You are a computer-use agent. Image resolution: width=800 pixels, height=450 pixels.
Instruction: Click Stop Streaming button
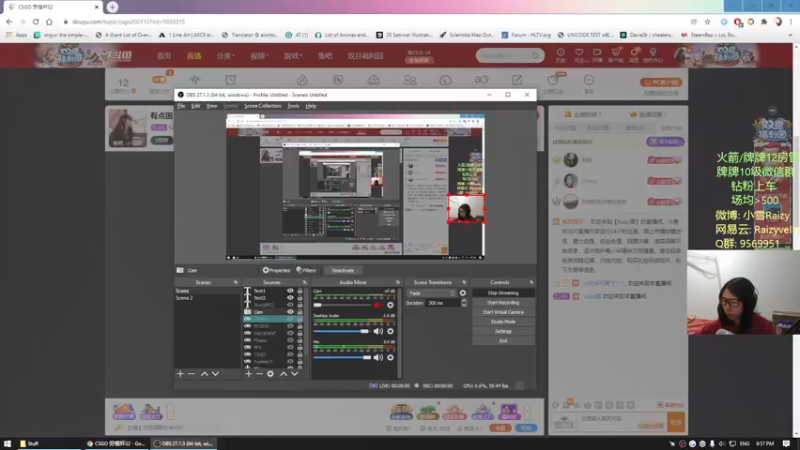point(503,293)
